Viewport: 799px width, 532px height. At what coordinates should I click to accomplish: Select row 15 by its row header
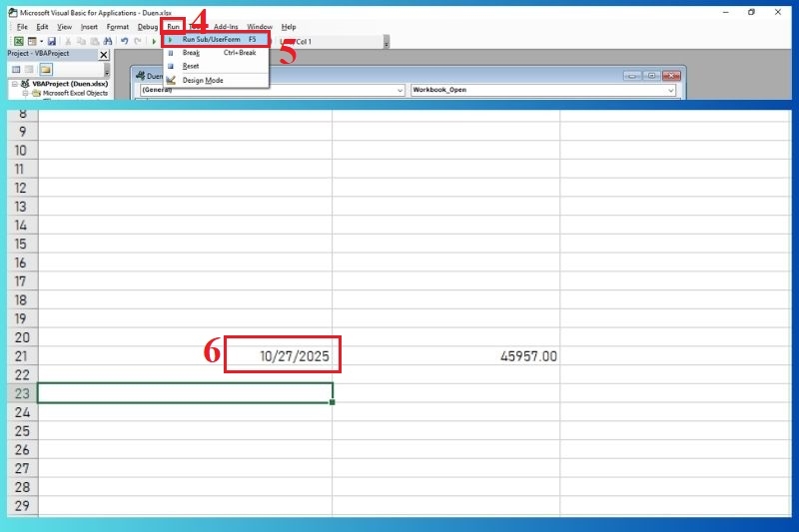pyautogui.click(x=22, y=244)
